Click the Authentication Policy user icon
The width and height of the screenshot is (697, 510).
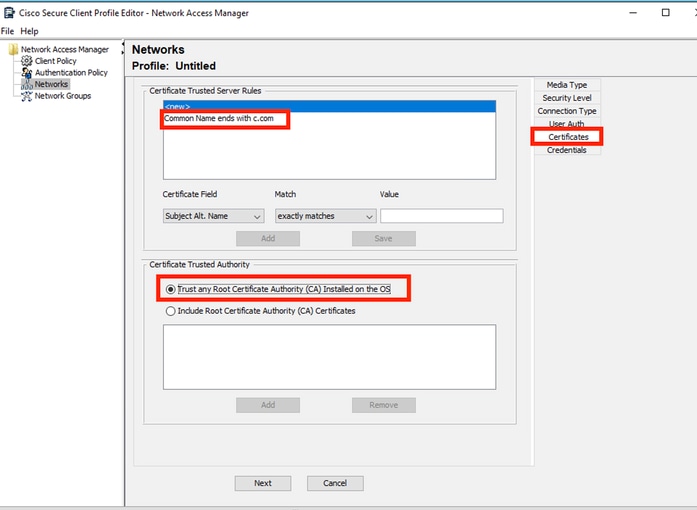(x=27, y=72)
